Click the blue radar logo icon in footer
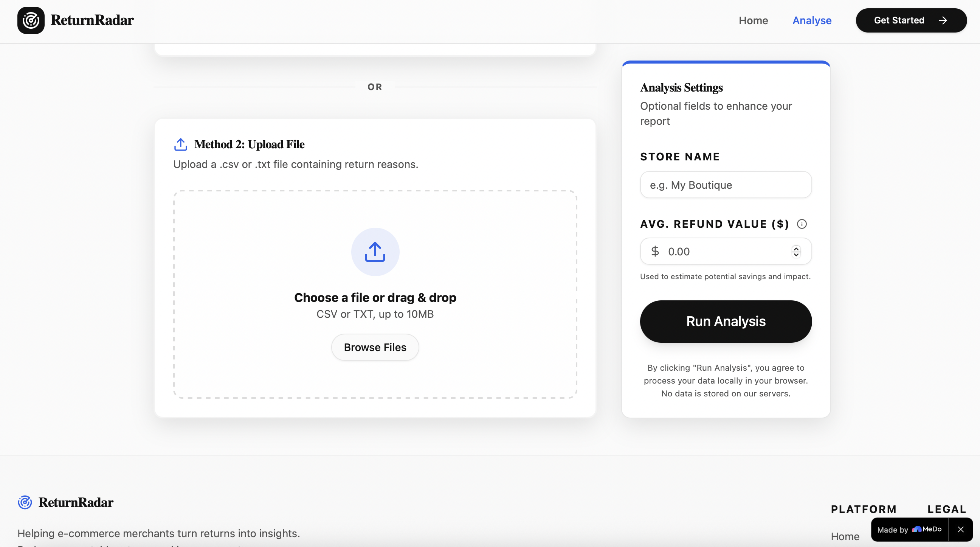980x547 pixels. pyautogui.click(x=25, y=502)
